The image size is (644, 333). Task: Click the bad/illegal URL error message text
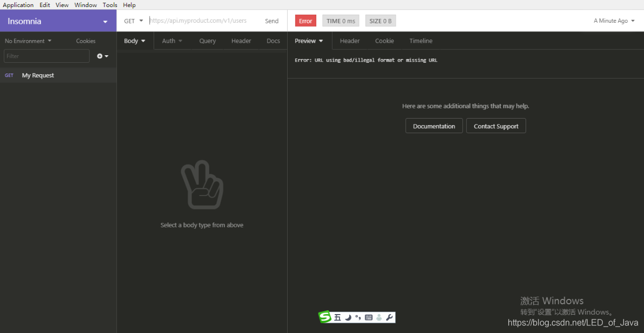coord(366,60)
